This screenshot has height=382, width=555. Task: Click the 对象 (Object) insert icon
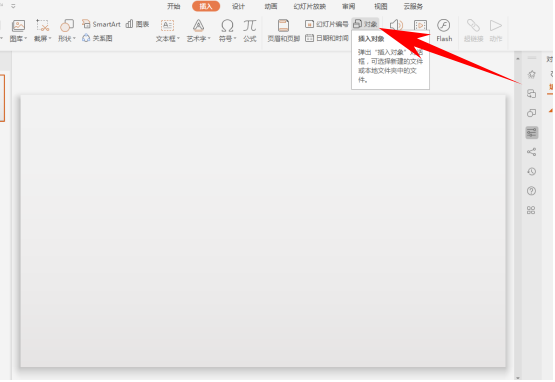click(x=366, y=24)
